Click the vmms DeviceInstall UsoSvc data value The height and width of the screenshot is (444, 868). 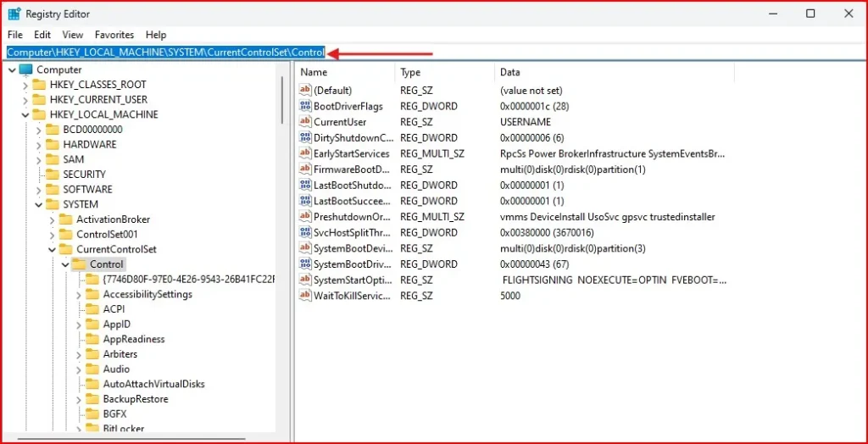[607, 216]
